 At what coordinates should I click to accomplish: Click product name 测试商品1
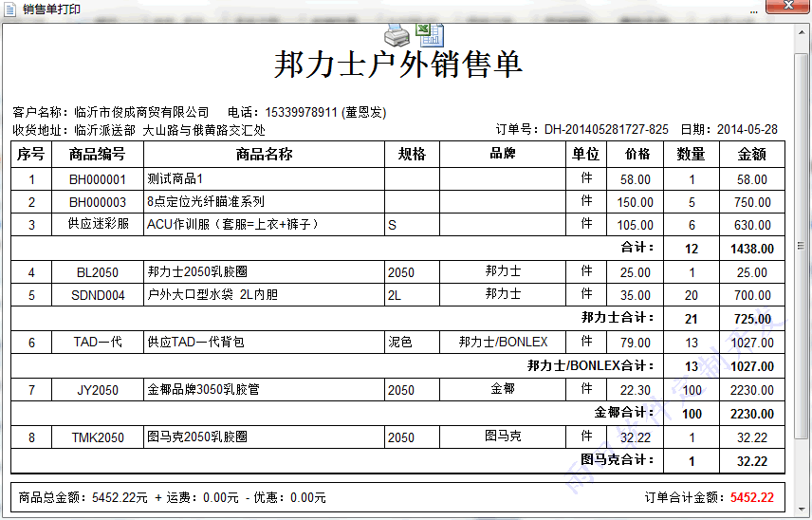pos(175,178)
